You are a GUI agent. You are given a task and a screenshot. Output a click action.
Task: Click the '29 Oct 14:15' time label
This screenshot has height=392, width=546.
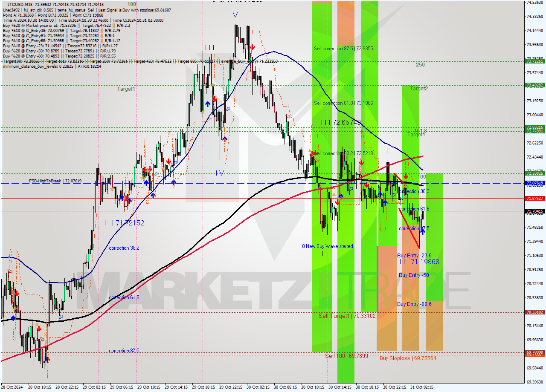176,387
